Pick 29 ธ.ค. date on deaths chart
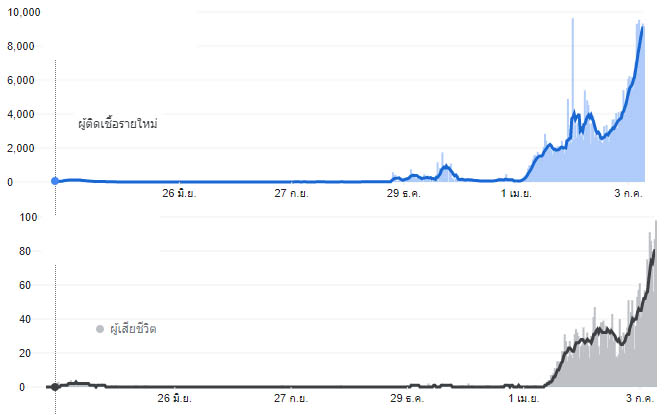The image size is (667, 415). tap(405, 399)
